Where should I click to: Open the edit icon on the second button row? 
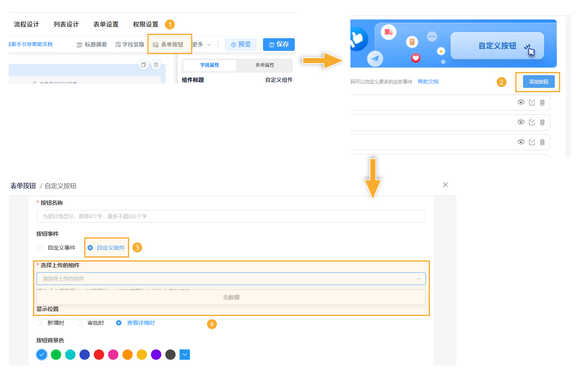[x=532, y=122]
